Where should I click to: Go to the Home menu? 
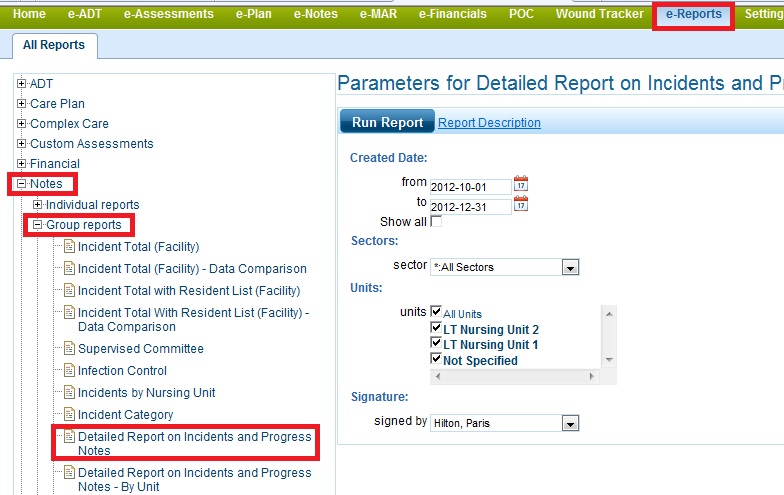point(29,14)
